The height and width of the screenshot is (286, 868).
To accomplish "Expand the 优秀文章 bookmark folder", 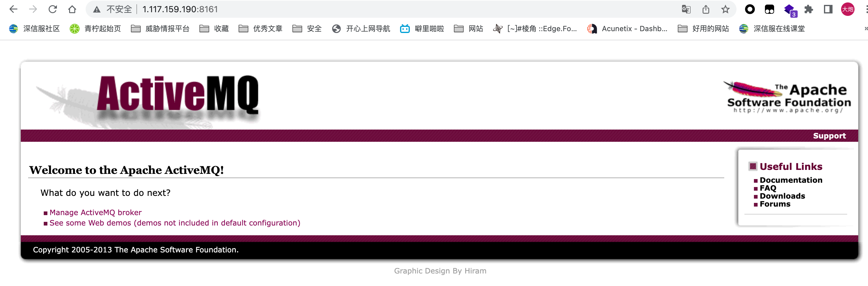I will pos(261,29).
